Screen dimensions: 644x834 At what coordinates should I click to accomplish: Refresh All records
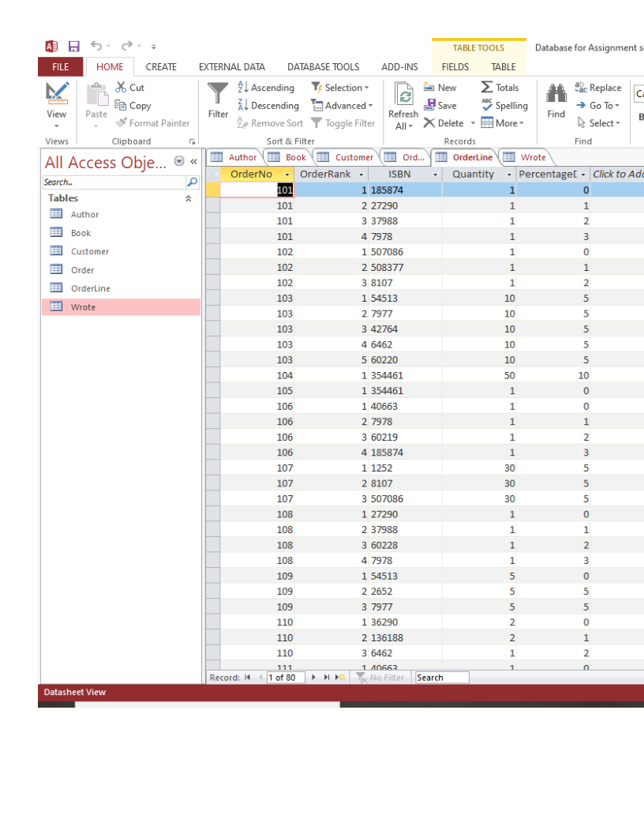(403, 104)
